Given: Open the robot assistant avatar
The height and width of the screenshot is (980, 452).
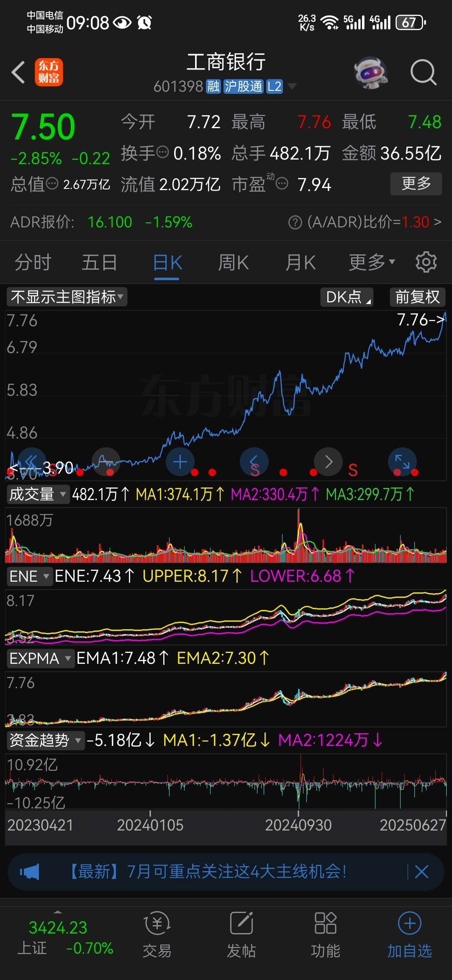Looking at the screenshot, I should tap(370, 72).
